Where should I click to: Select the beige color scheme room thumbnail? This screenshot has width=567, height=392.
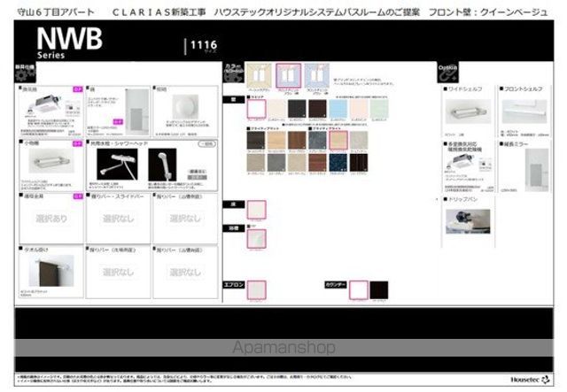259,75
